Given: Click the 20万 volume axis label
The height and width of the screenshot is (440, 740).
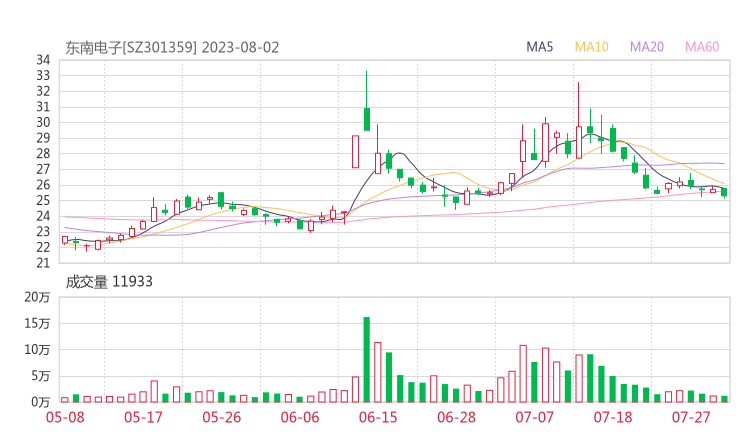Looking at the screenshot, I should pos(37,297).
